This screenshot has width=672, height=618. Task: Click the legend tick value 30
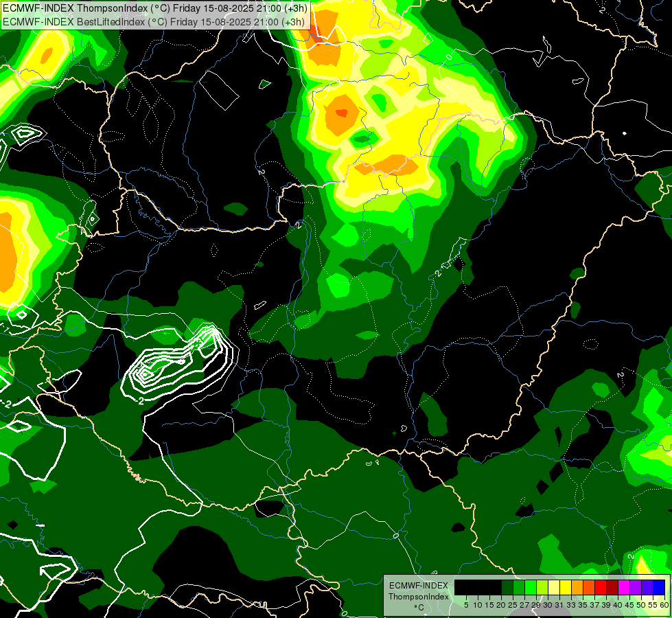tap(548, 605)
